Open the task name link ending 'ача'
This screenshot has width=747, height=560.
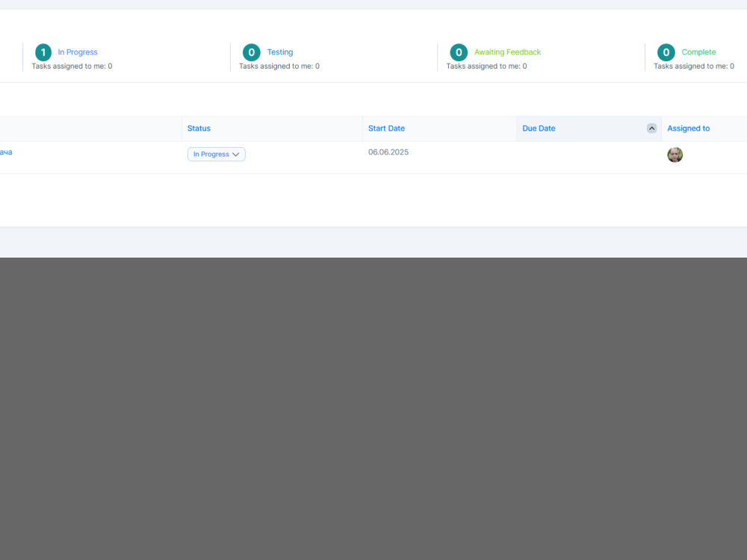pos(6,152)
